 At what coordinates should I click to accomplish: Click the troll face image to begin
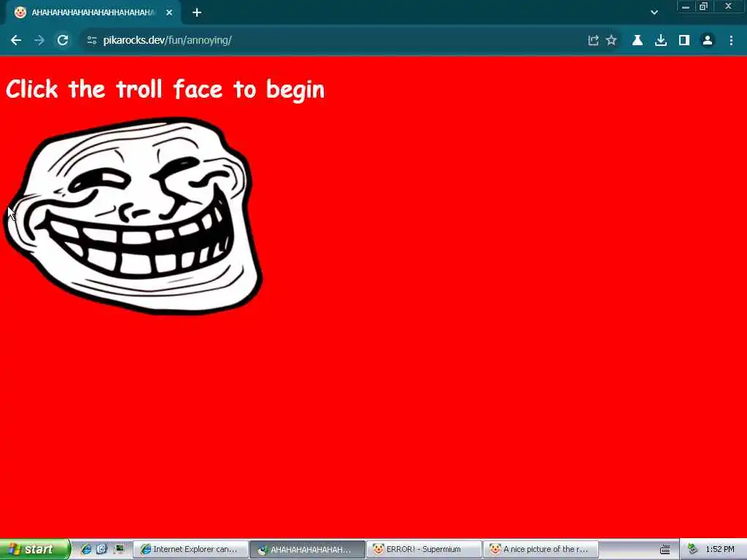coord(133,216)
